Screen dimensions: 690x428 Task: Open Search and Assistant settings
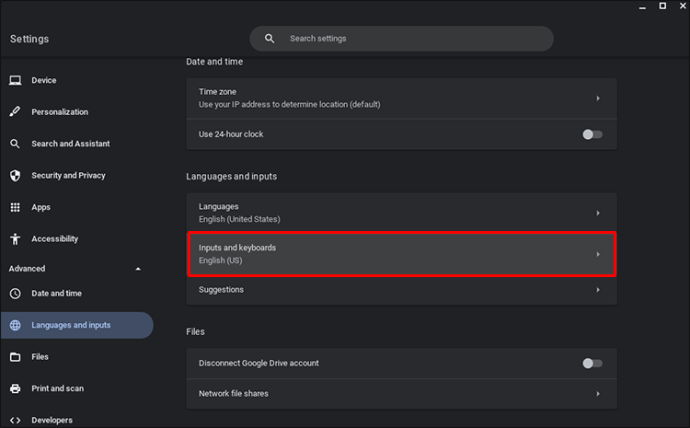click(70, 144)
